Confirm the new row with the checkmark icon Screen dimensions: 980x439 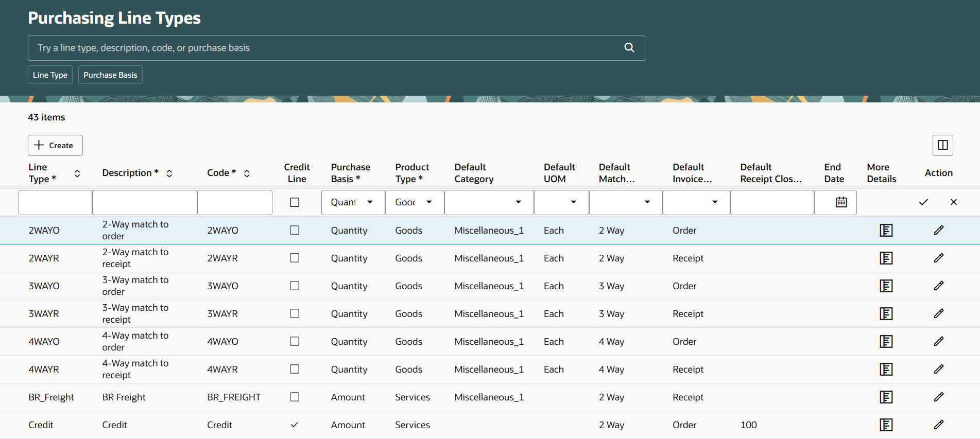click(x=923, y=202)
